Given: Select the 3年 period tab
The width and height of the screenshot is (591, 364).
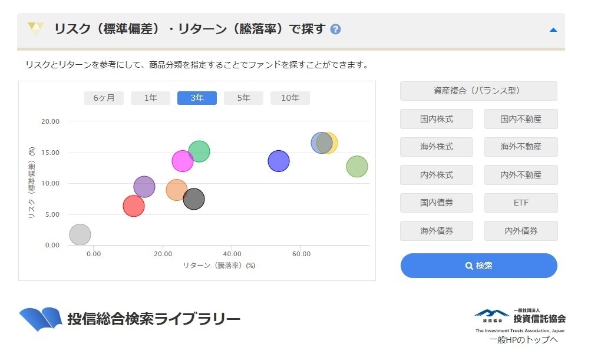Looking at the screenshot, I should coord(197,98).
